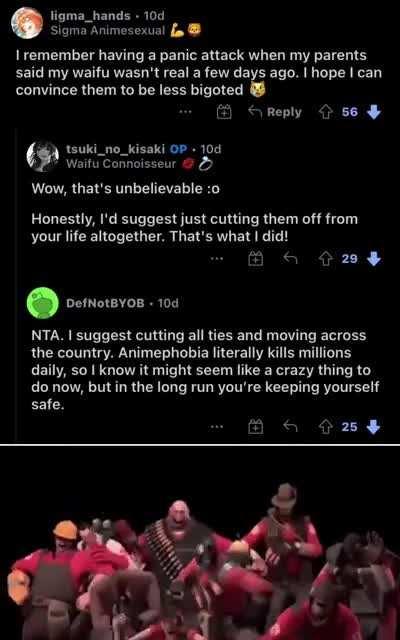Give award to tsuki_no_kisaki's reply
The width and height of the screenshot is (400, 640).
(x=256, y=259)
